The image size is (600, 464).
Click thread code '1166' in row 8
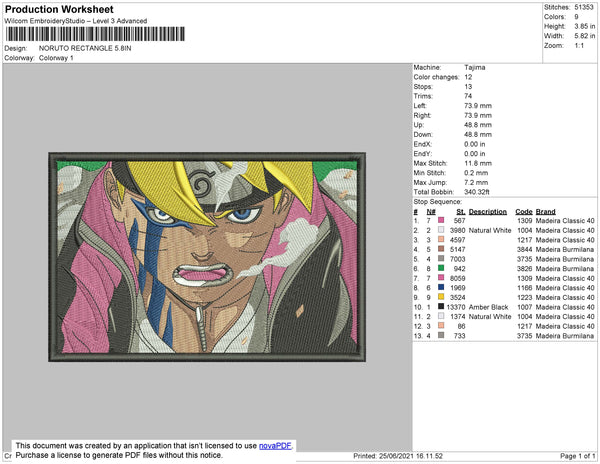click(525, 288)
